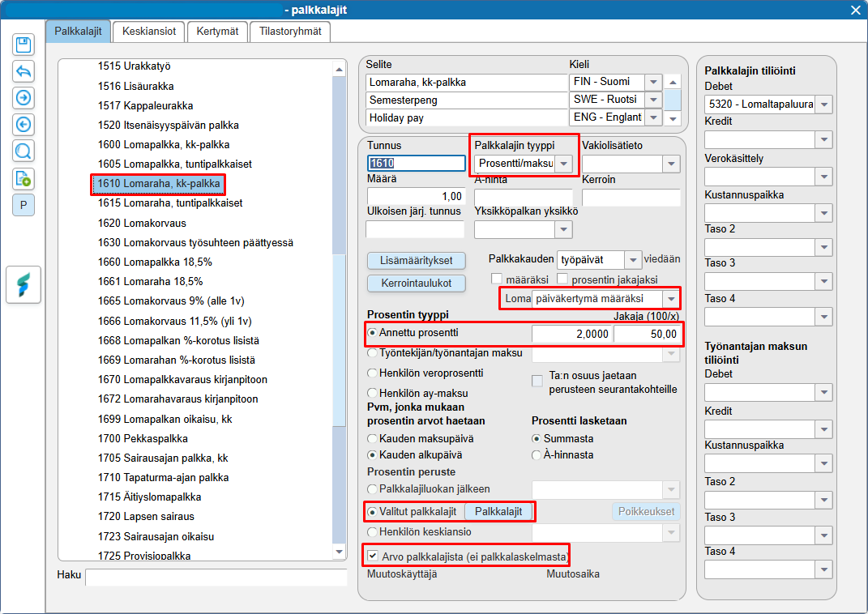Click the Poikkeukset button
This screenshot has height=614, width=868.
tap(646, 512)
